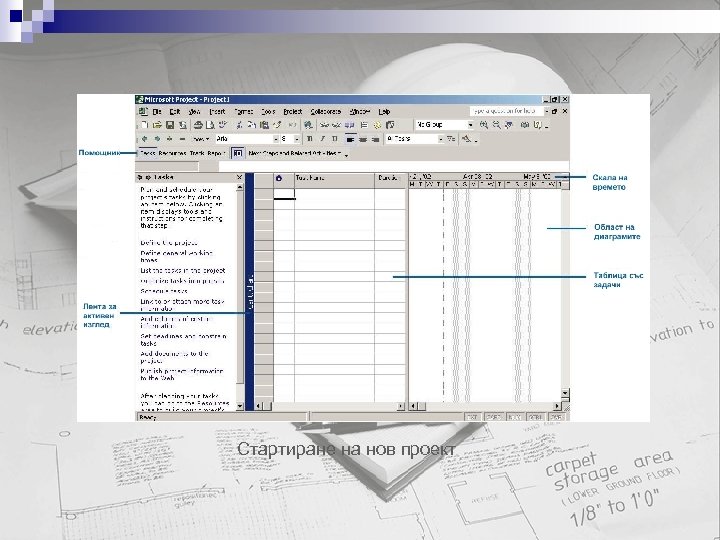Open the Show outline level dropdown

[200, 139]
